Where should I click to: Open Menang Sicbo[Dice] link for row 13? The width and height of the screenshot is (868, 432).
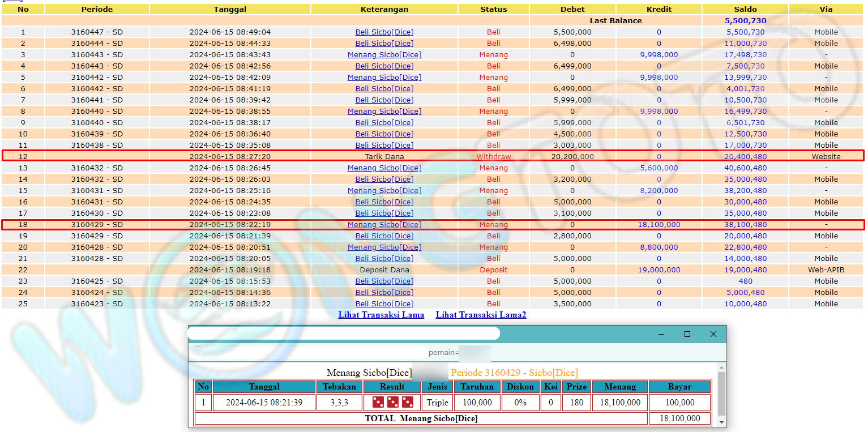point(384,168)
